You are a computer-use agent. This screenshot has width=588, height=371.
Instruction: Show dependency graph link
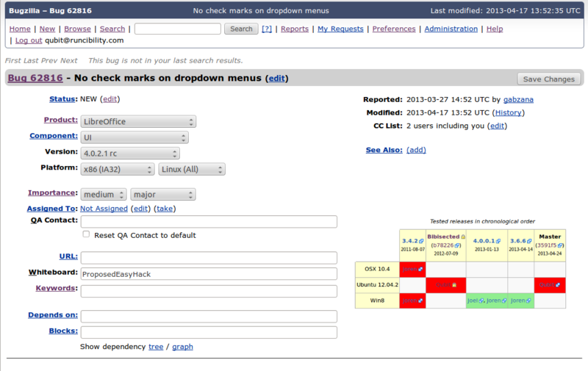pos(182,347)
